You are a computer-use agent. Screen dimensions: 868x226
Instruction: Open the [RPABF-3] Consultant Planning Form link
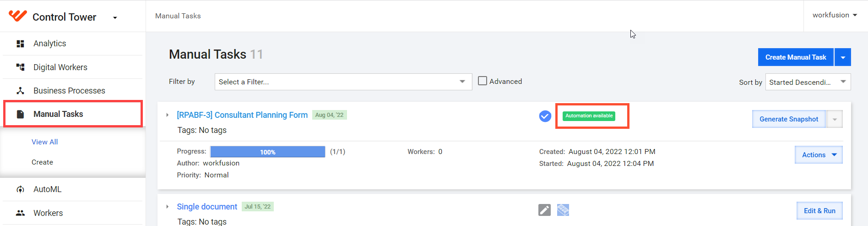pos(242,115)
